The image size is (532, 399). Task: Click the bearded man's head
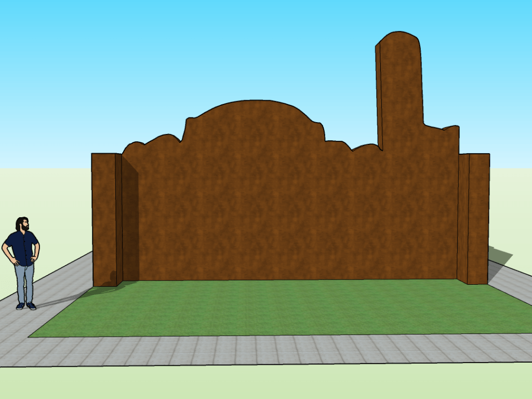click(22, 224)
